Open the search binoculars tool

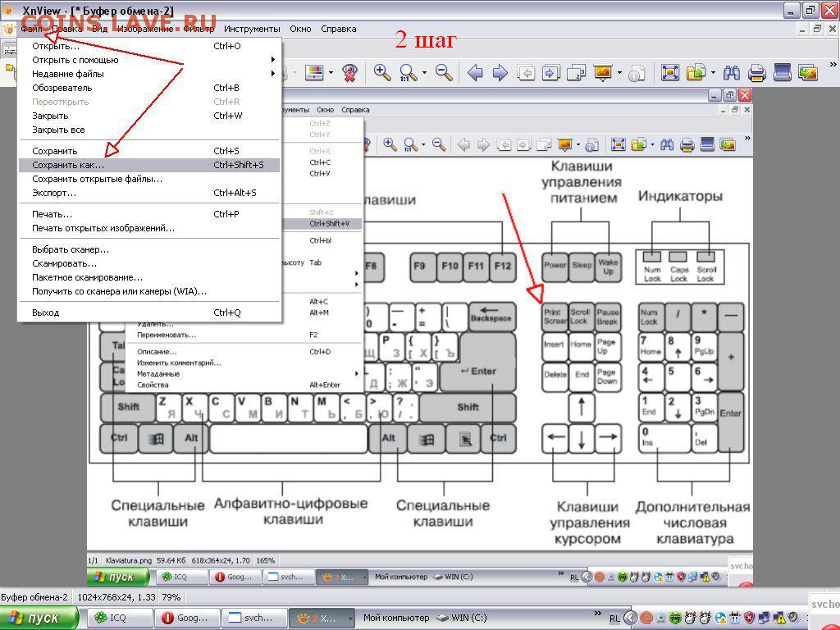click(731, 72)
